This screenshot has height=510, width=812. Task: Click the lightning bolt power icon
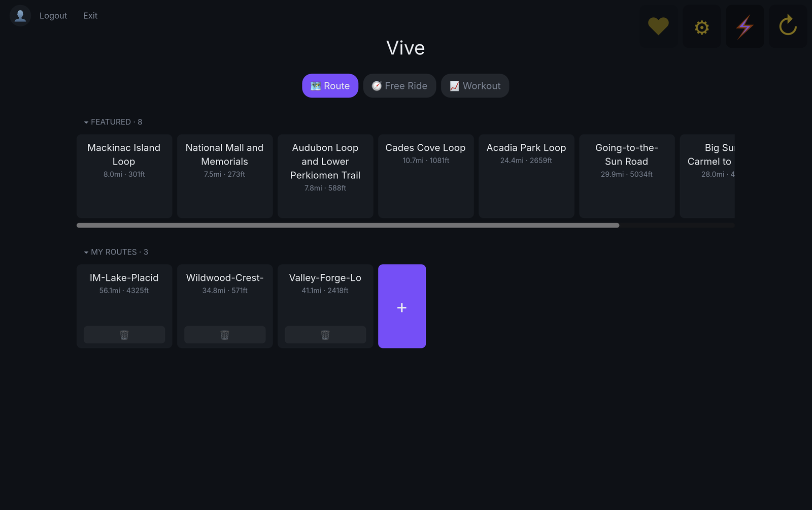click(745, 26)
